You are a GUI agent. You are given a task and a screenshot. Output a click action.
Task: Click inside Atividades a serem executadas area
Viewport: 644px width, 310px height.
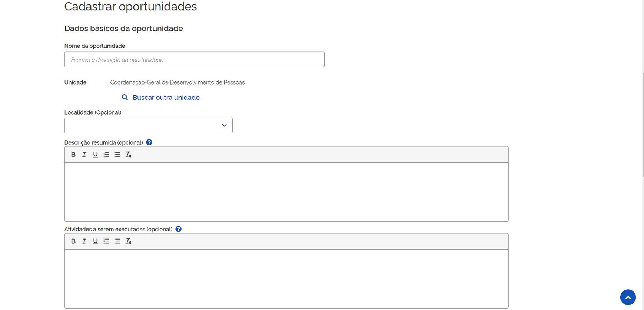[x=286, y=279]
